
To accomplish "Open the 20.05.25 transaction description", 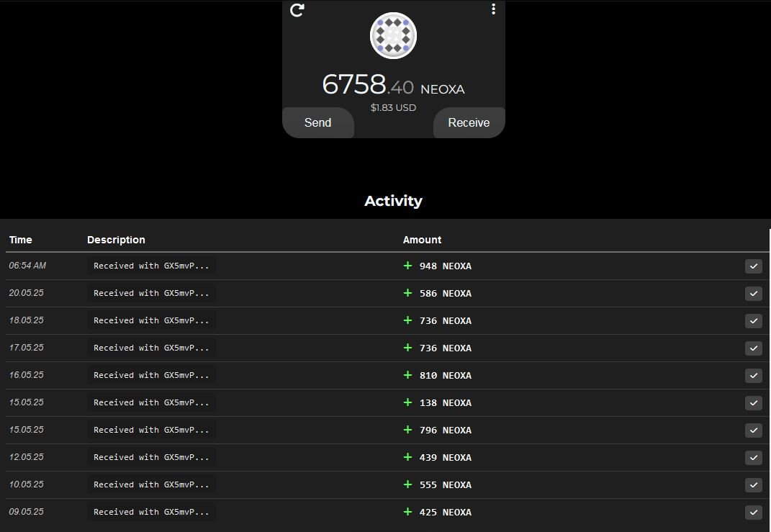I will [151, 294].
